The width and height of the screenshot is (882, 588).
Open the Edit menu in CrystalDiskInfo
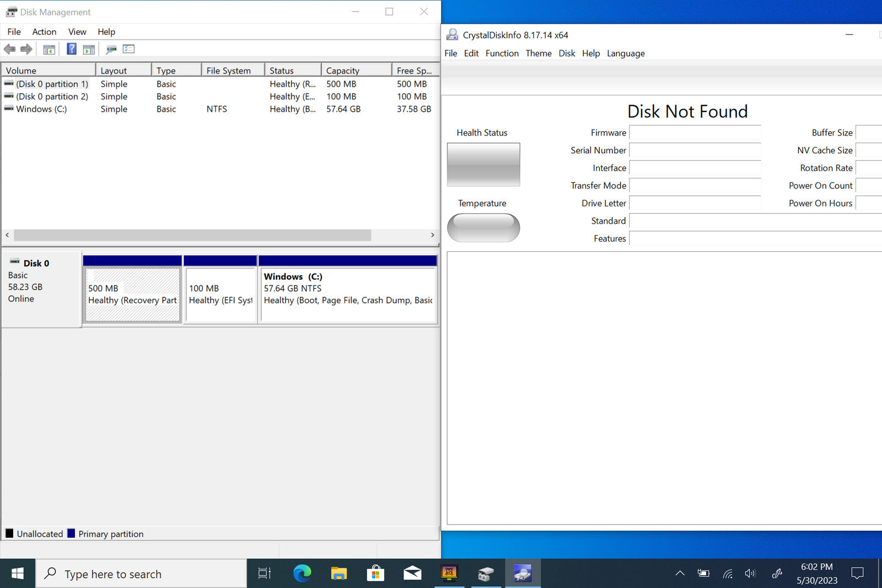coord(471,53)
